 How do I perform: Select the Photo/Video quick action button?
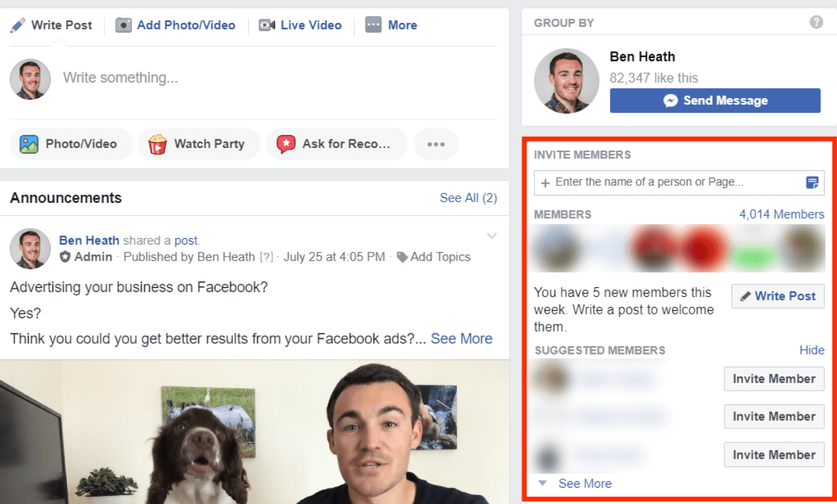tap(71, 144)
